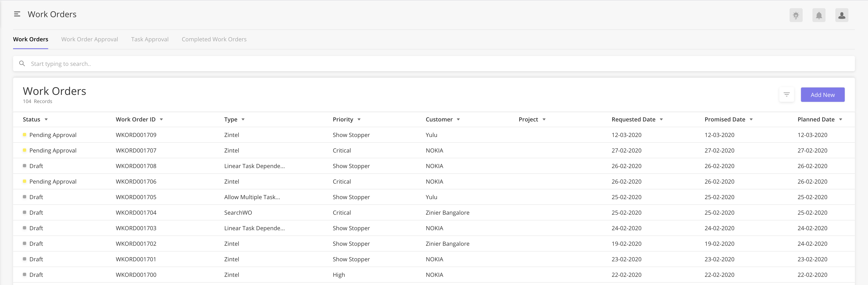Click the search magnifier icon
Image resolution: width=868 pixels, height=285 pixels.
coord(22,64)
